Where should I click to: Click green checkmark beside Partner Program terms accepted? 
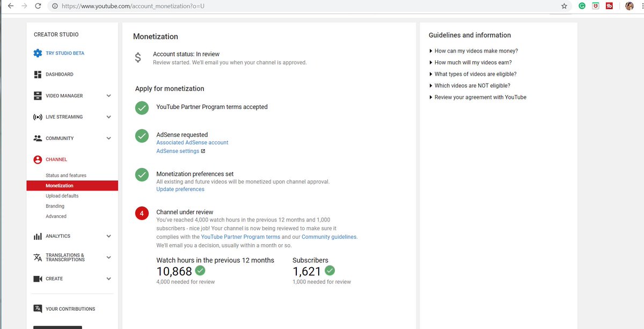point(142,107)
